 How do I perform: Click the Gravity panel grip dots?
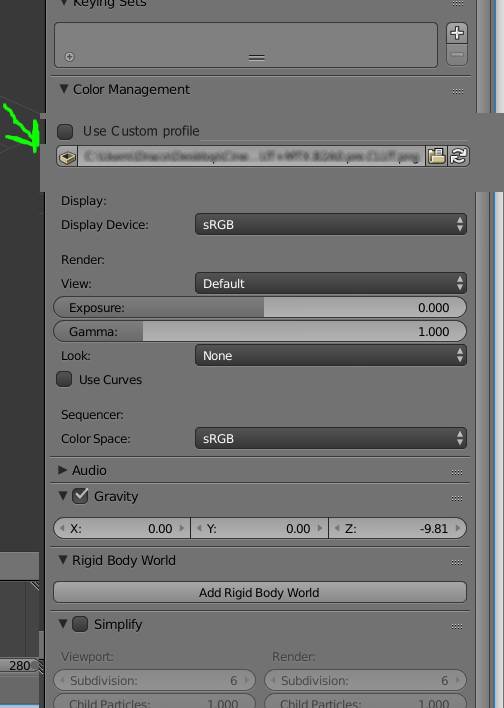pos(457,498)
